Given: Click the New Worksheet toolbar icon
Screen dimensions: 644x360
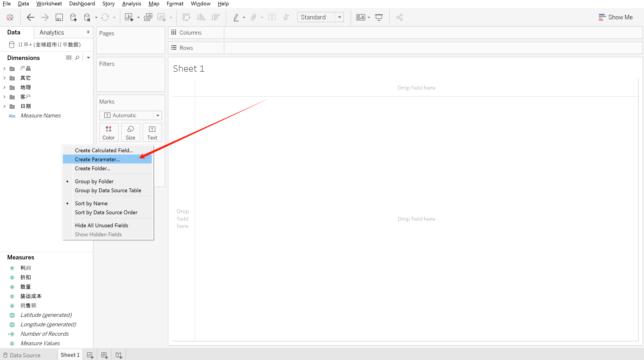Looking at the screenshot, I should (129, 17).
